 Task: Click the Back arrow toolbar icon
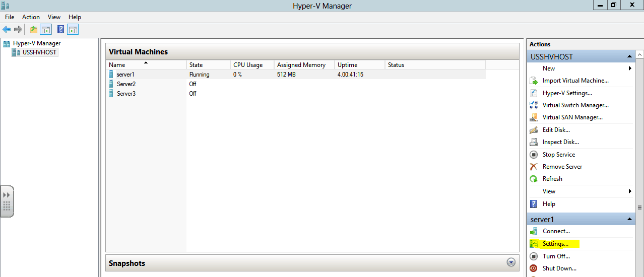click(x=7, y=30)
